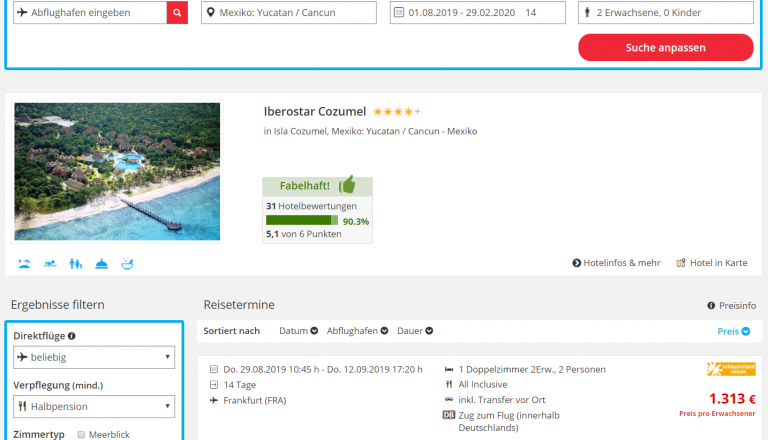Image resolution: width=768 pixels, height=440 pixels.
Task: Click the bed icon beside Doppelzimmer
Action: click(449, 369)
